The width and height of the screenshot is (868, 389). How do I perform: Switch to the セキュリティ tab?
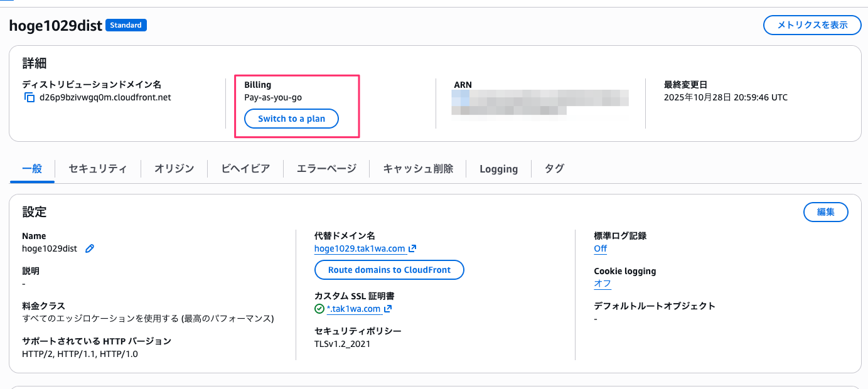(x=98, y=168)
